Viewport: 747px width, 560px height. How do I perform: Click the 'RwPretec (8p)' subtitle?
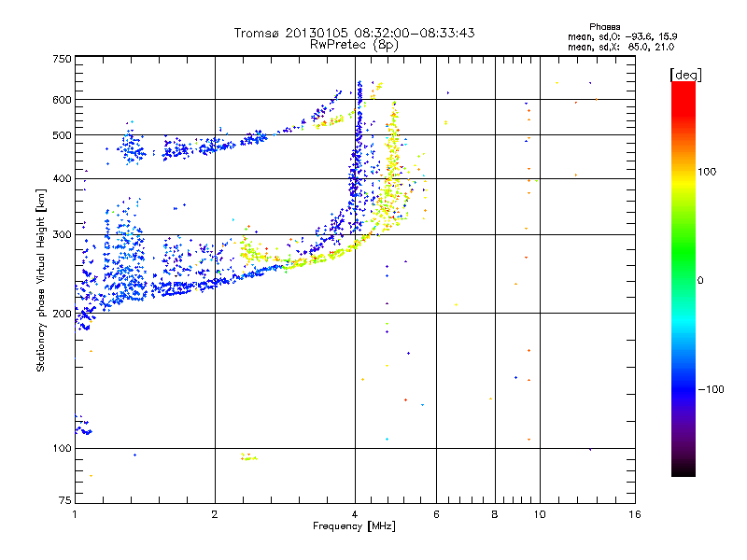[x=354, y=45]
